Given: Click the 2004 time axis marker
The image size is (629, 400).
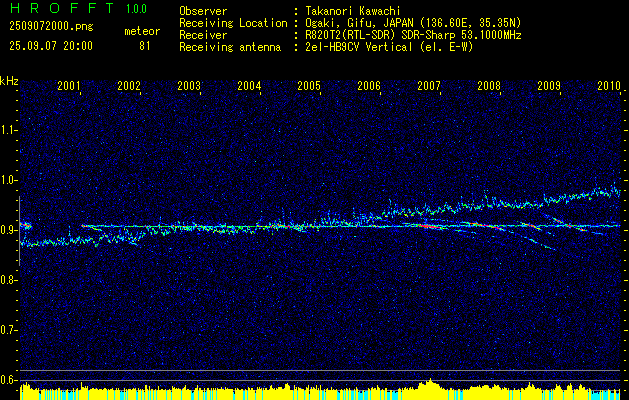Looking at the screenshot, I should click(x=249, y=85).
